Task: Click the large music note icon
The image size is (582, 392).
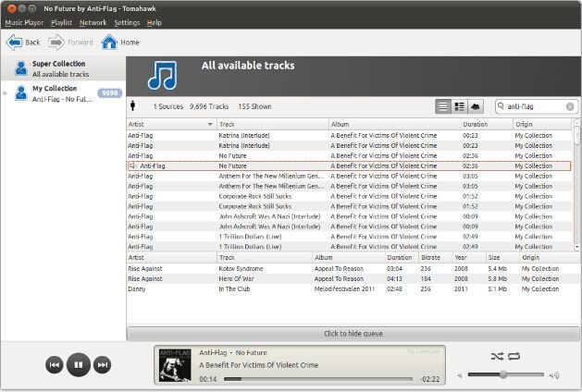Action: point(162,76)
